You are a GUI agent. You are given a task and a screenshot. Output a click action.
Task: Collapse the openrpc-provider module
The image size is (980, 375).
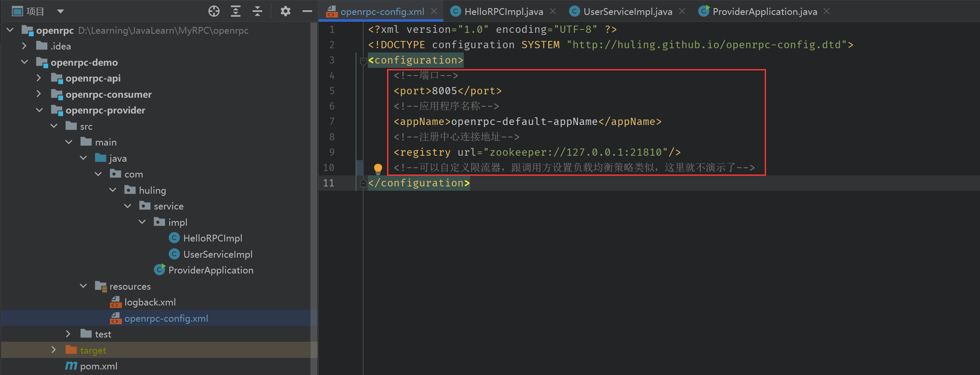pyautogui.click(x=39, y=110)
